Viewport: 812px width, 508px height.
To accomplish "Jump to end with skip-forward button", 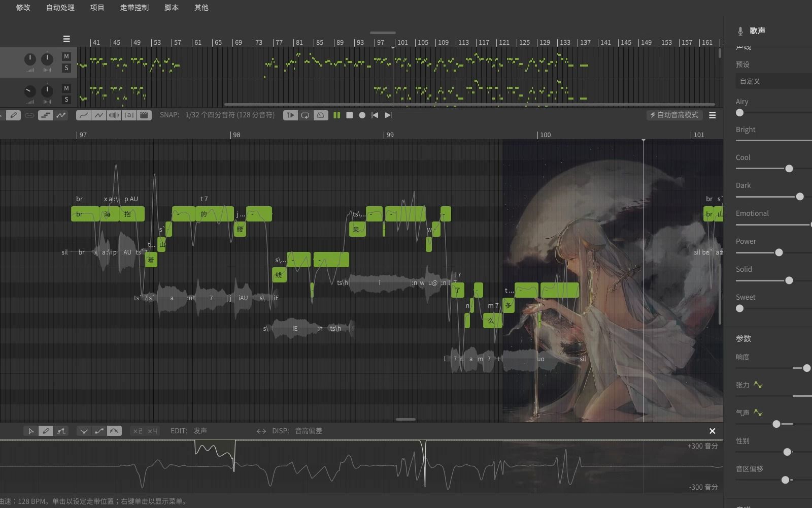I will click(388, 115).
